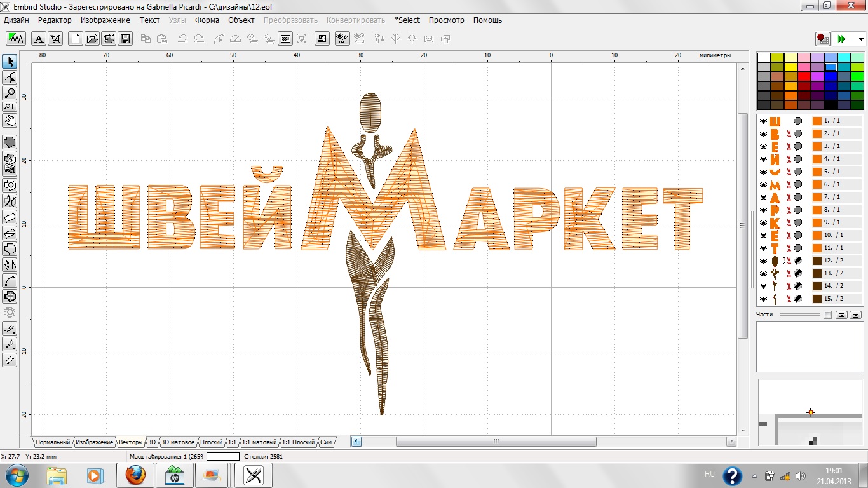Click the green play forward button
This screenshot has width=868, height=488.
(842, 39)
